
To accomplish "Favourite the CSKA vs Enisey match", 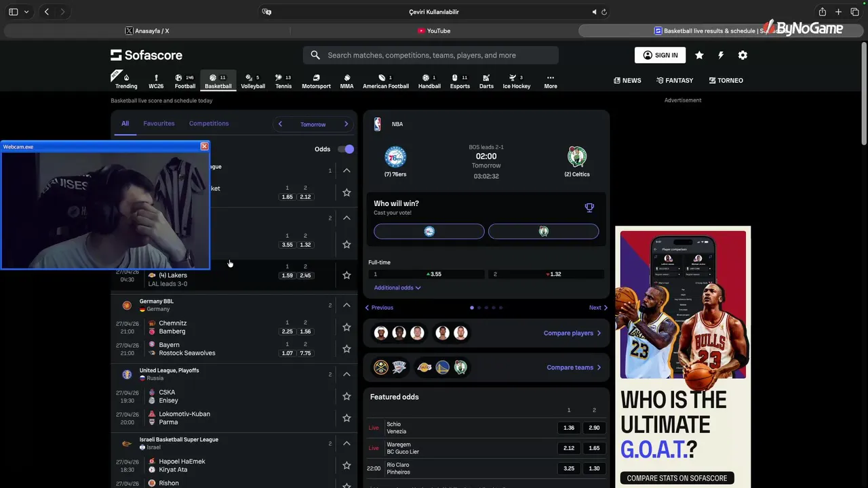I will coord(347,396).
